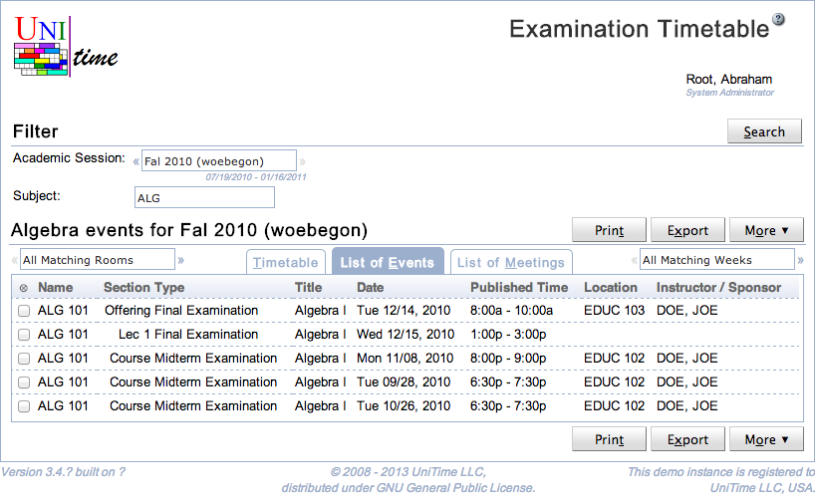Select the 1:00p - 3:00p time cell
Viewport: 815px width, 504px height.
(x=508, y=334)
